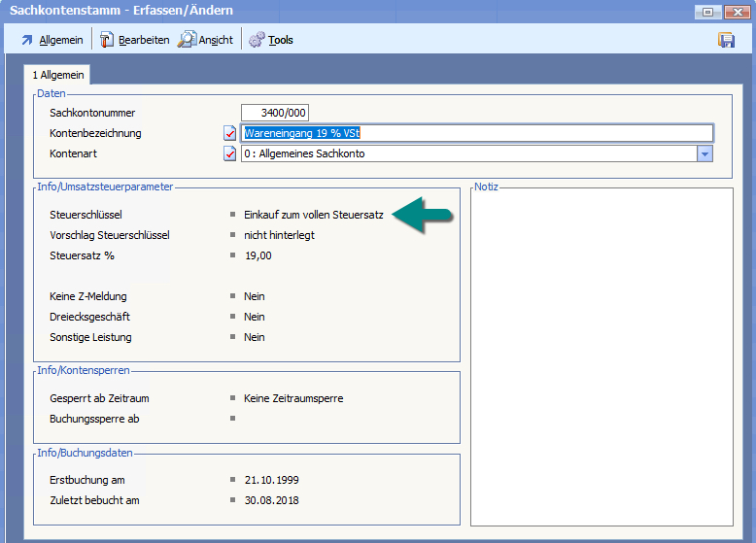Click the Tools gear icon

click(x=257, y=40)
